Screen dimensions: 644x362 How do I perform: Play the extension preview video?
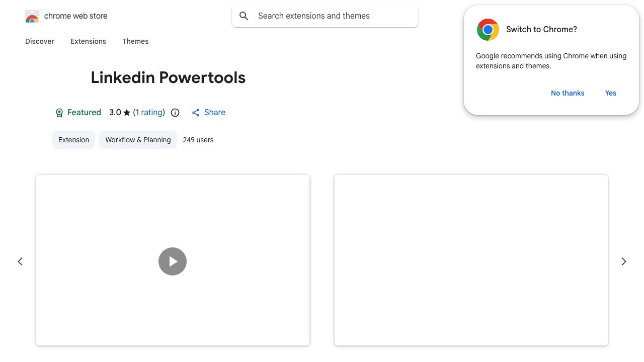point(173,261)
